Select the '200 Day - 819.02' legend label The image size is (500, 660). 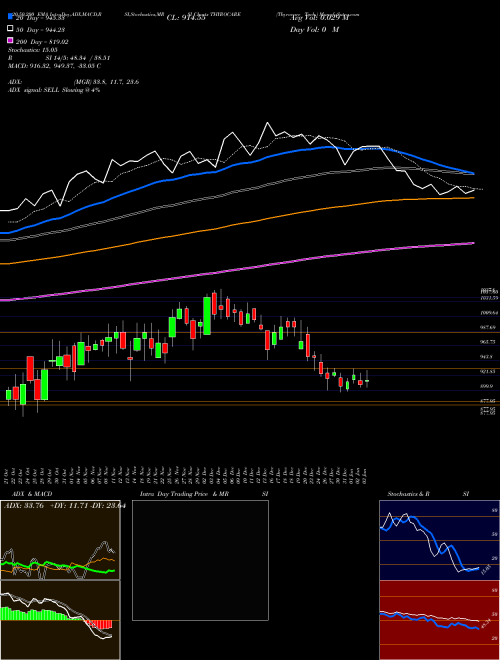(x=42, y=42)
